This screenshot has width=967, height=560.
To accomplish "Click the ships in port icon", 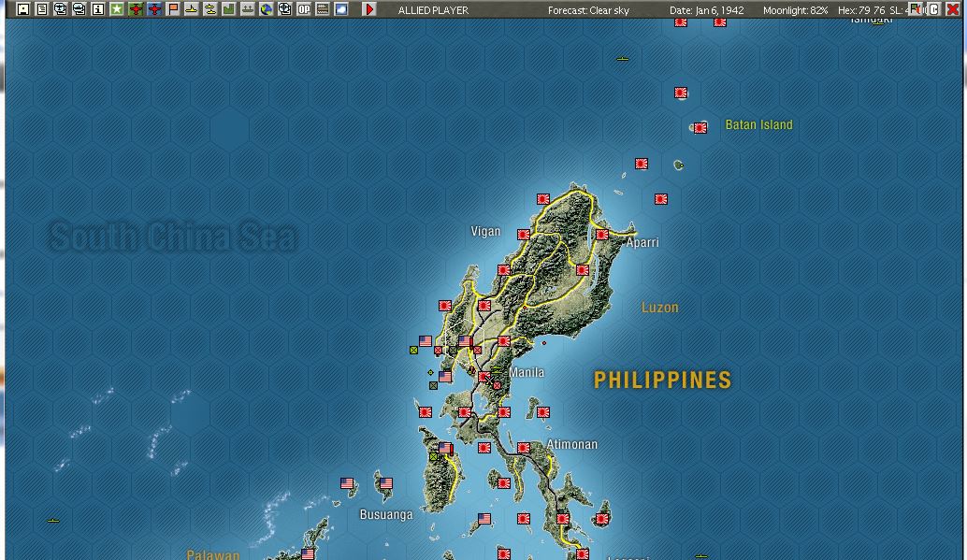I will point(247,9).
